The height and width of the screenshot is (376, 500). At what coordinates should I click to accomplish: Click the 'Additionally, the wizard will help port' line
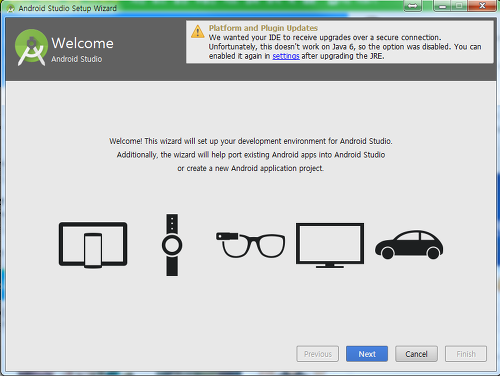(x=251, y=155)
